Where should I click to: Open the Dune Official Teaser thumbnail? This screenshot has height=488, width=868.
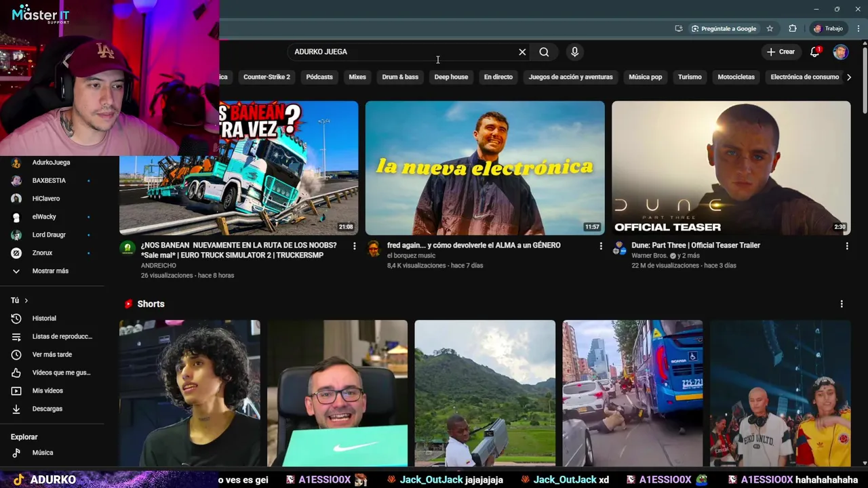coord(731,167)
